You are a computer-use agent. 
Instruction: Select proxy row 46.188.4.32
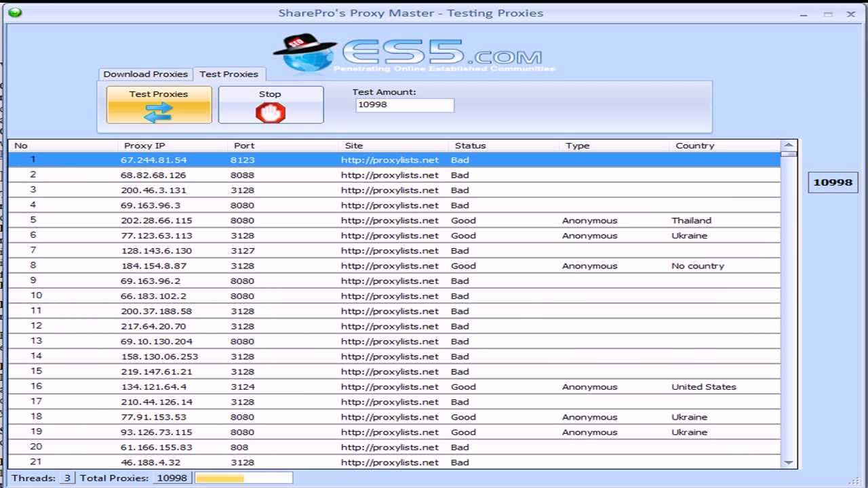(394, 462)
